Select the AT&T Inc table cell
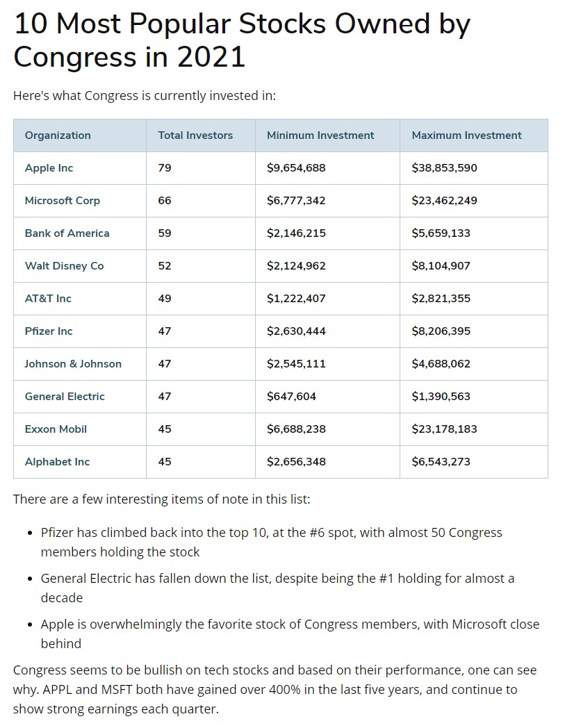Screen dimensions: 565x728 click(x=48, y=299)
